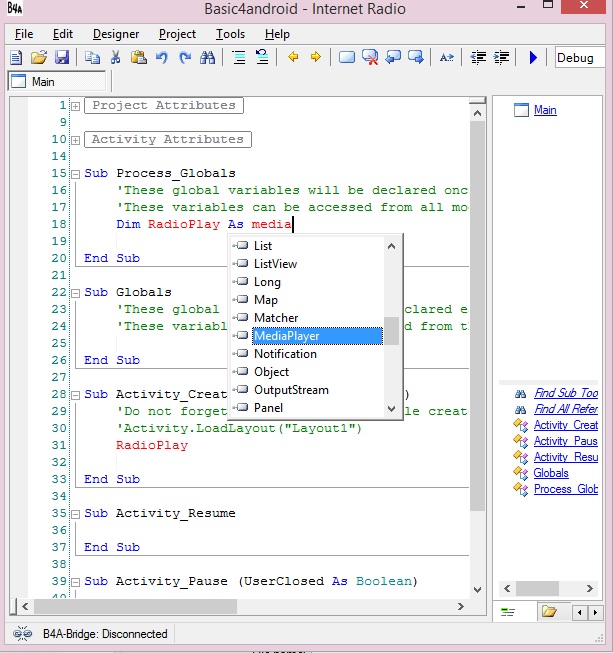Image resolution: width=613 pixels, height=653 pixels.
Task: Open the Debug build configuration dropdown
Action: point(580,58)
